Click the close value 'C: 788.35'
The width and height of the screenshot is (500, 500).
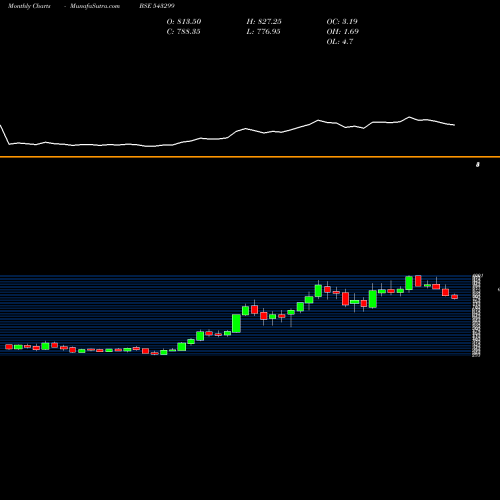point(183,31)
